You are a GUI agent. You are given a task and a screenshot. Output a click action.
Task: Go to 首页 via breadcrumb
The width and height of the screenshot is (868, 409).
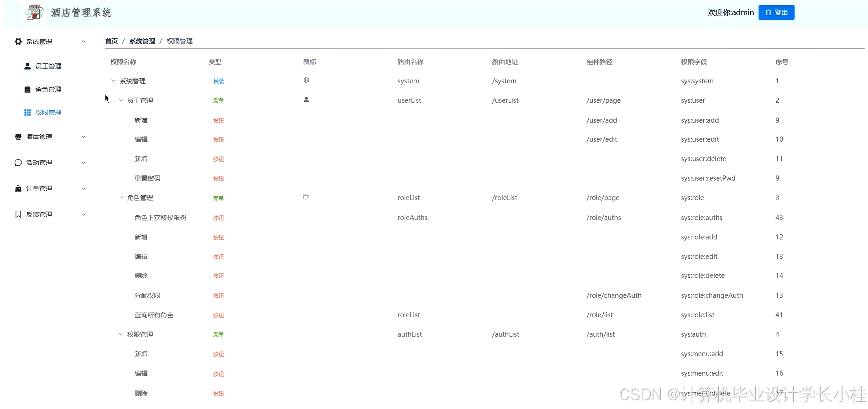point(111,41)
